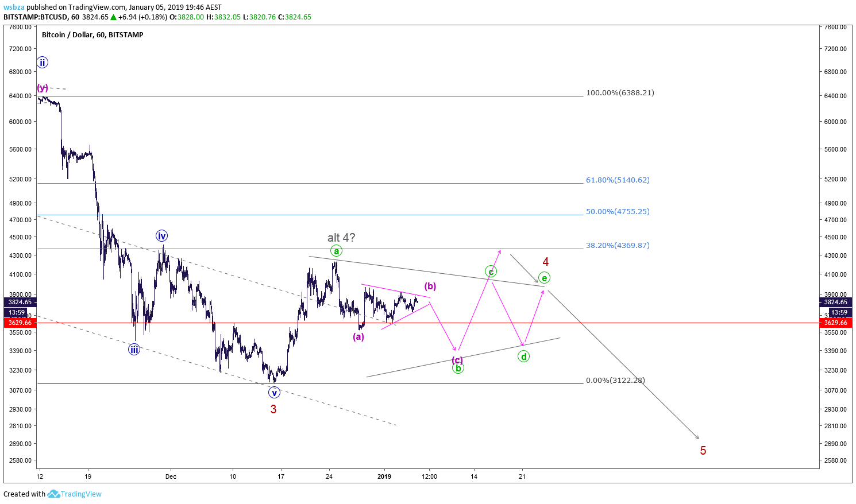
Task: Select the magenta (c) wave label
Action: click(457, 360)
